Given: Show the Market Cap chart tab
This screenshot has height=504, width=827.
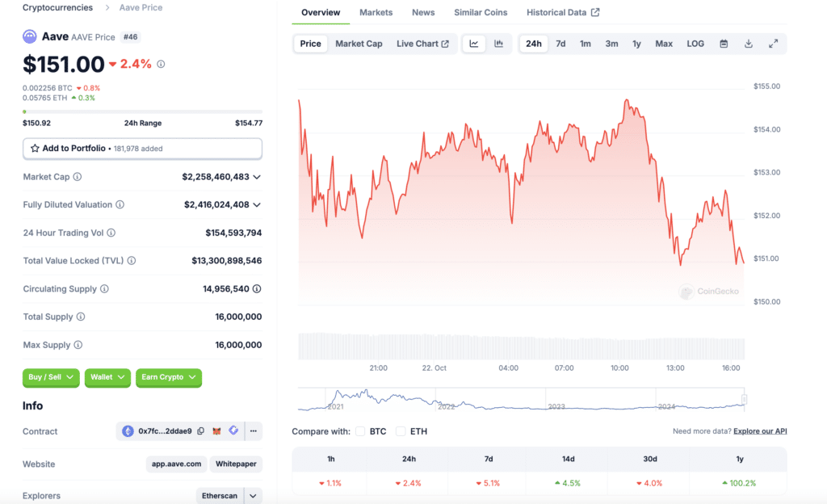Looking at the screenshot, I should [359, 44].
